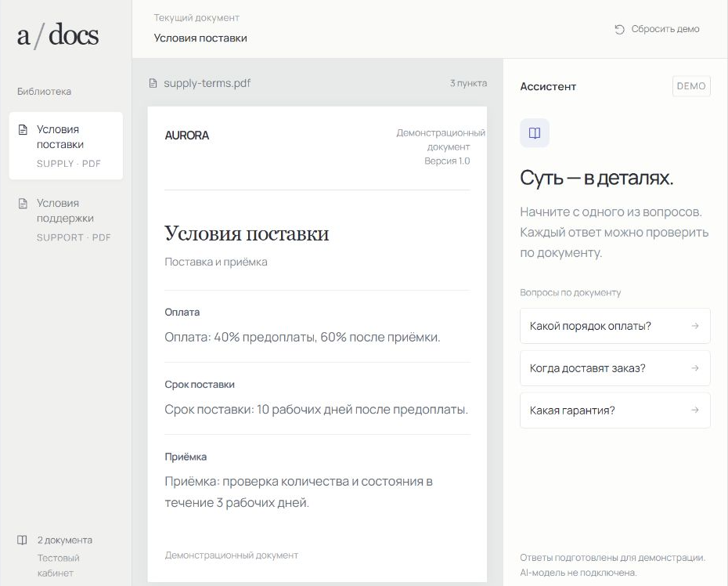Click subtitle Поставка и приёмка

(216, 262)
